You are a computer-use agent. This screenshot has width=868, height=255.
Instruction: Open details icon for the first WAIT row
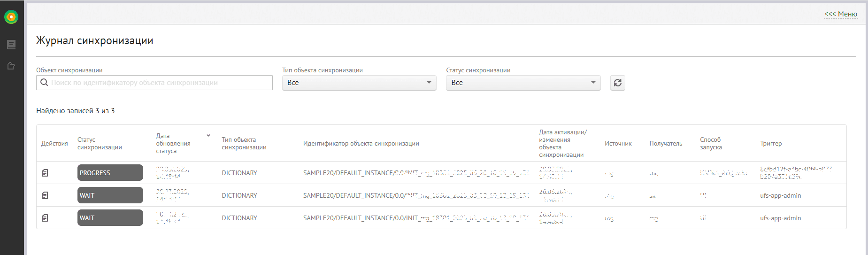pyautogui.click(x=45, y=195)
